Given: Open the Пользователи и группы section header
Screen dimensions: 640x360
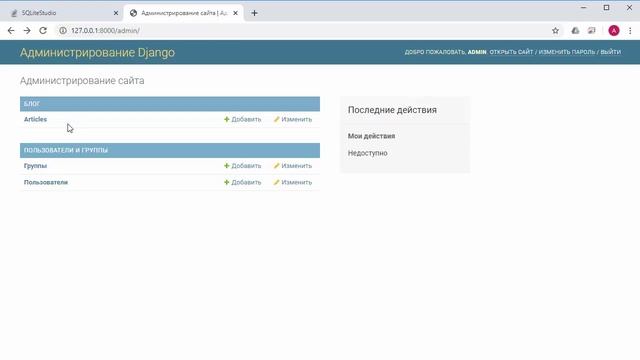Looking at the screenshot, I should click(x=66, y=150).
